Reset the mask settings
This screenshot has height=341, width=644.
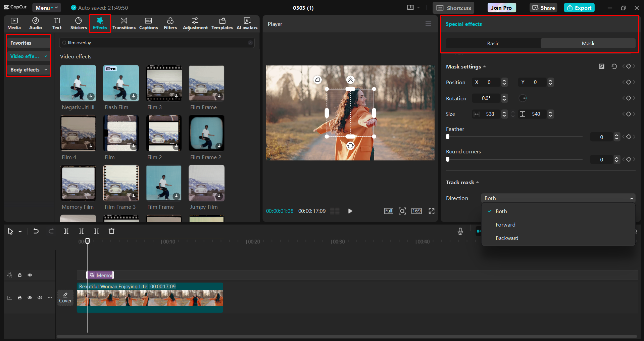[614, 66]
